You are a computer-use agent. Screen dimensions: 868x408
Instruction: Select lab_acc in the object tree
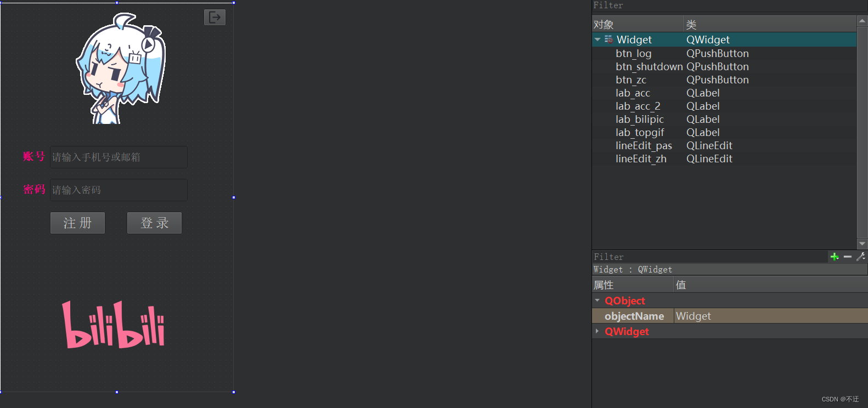pyautogui.click(x=633, y=93)
